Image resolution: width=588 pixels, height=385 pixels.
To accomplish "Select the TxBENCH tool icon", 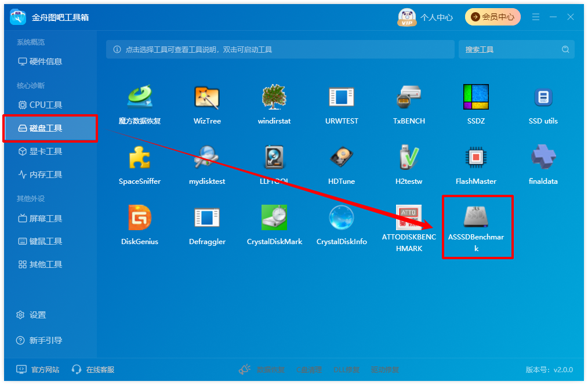I will point(409,97).
